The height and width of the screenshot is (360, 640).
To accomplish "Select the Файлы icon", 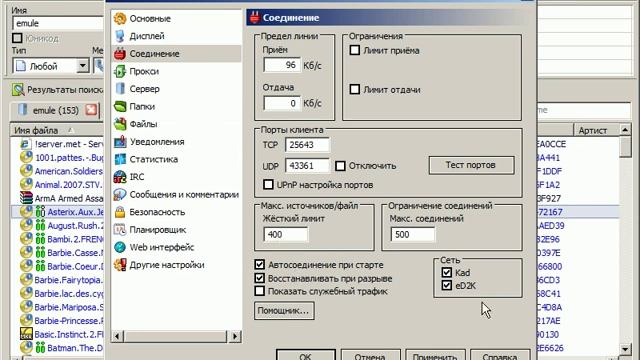I will (x=120, y=124).
